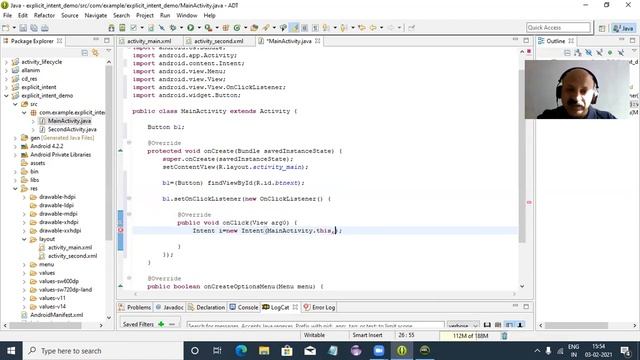
Task: Collapse All in Package Explorer toolbar
Action: tap(84, 53)
